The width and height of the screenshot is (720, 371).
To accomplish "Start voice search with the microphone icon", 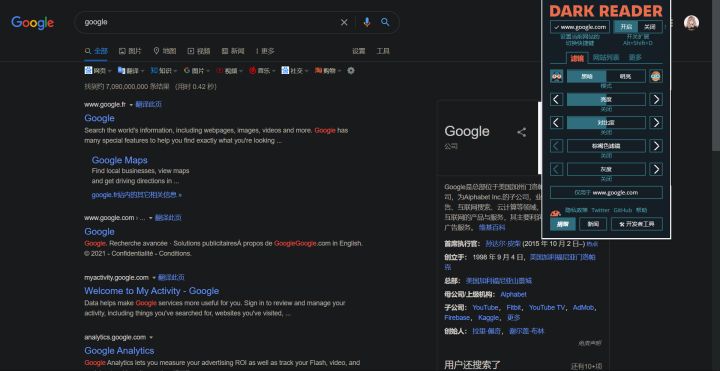I will point(366,22).
